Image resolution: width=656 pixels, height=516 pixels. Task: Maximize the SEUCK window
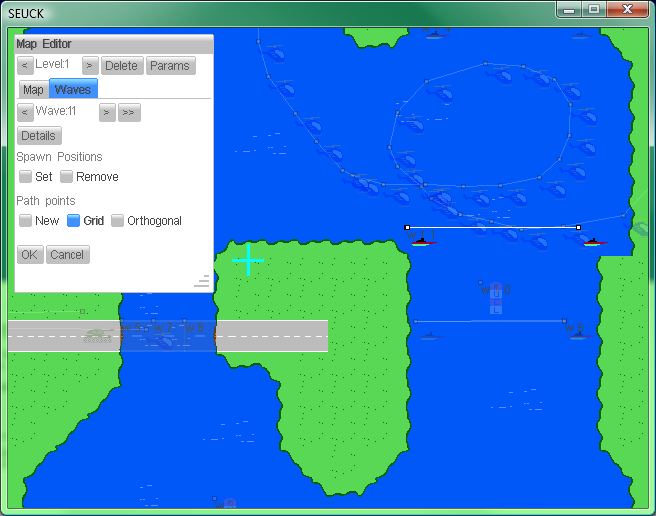594,10
